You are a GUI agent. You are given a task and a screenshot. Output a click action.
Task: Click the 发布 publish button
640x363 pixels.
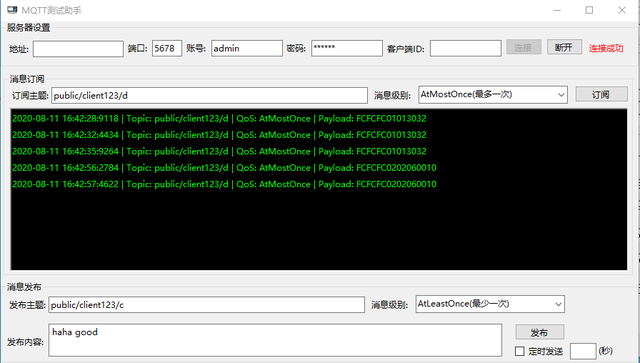coord(540,332)
